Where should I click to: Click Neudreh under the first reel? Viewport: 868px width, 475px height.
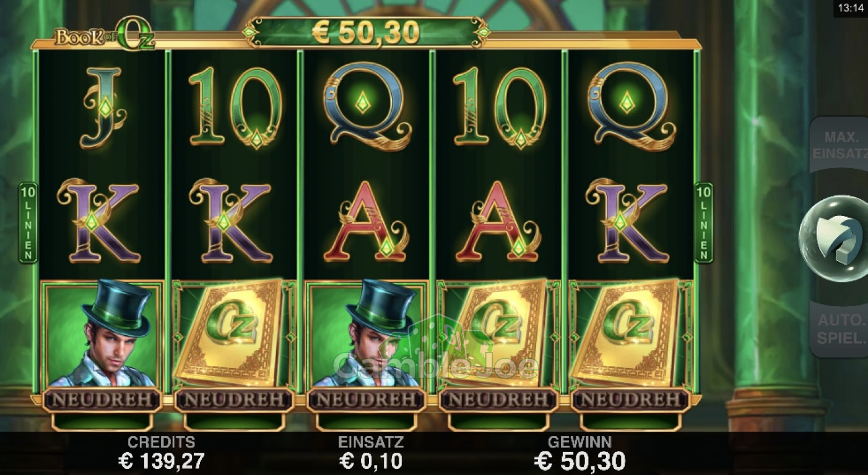(102, 400)
